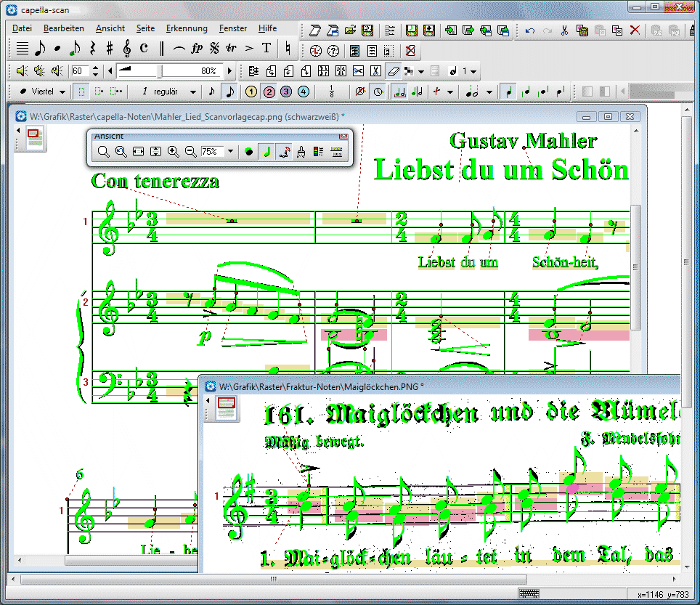The image size is (700, 605).
Task: Select the treble clef tool
Action: point(126,49)
